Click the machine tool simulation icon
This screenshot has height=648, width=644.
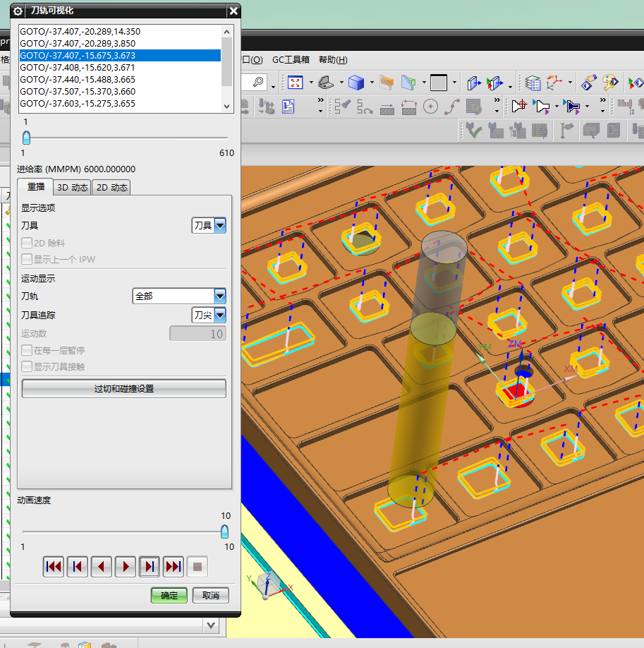tap(266, 107)
